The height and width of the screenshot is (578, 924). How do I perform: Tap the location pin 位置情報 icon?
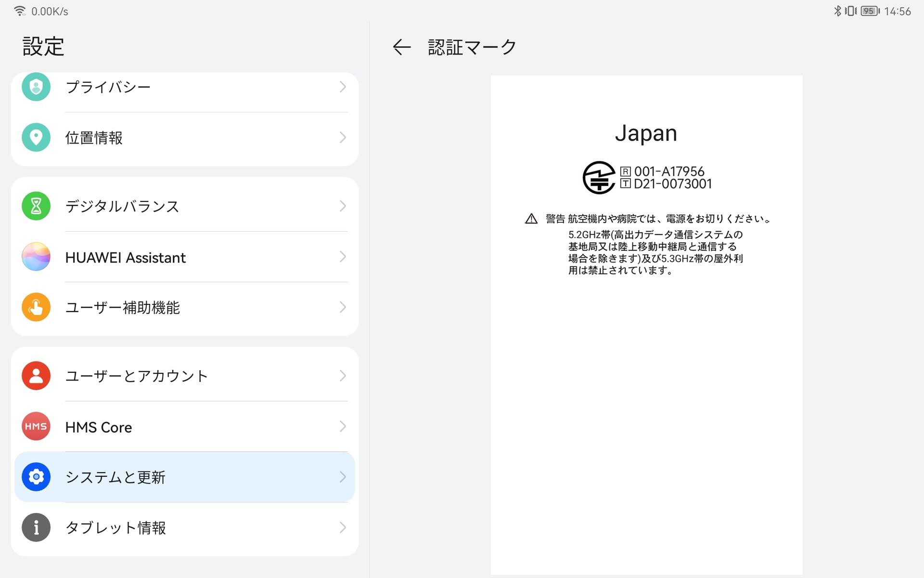36,137
